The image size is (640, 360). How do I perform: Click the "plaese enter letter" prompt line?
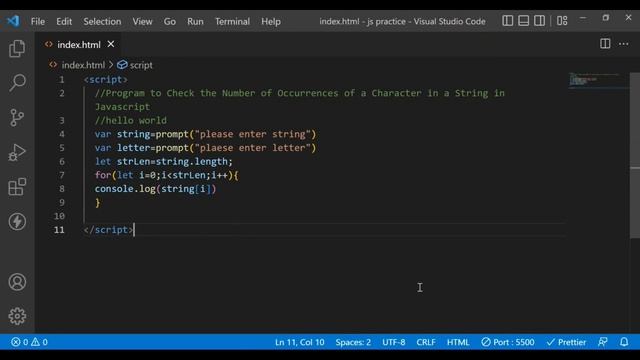[x=205, y=148]
